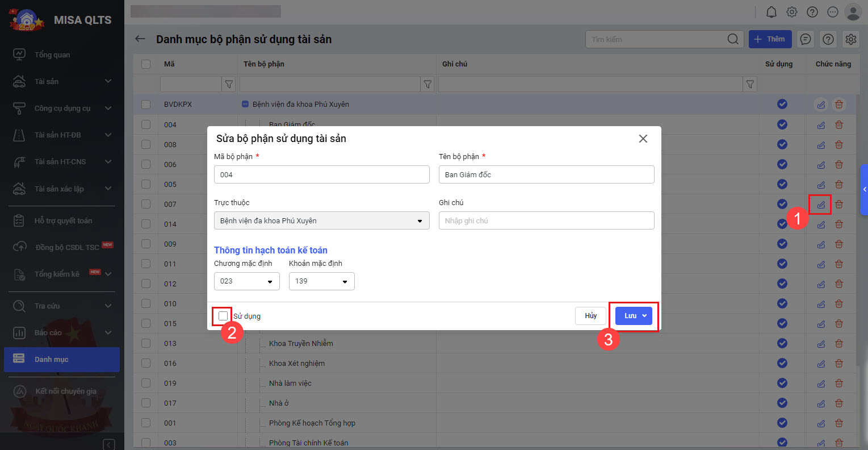Screen dimensions: 868x450
Task: Toggle the Sử dụng checkbox in dialog
Action: (x=223, y=316)
